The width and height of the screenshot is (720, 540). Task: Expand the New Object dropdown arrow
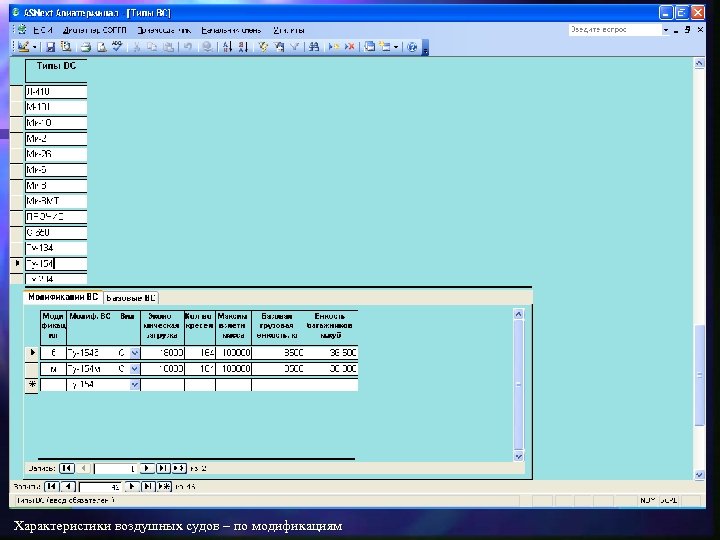[x=396, y=47]
